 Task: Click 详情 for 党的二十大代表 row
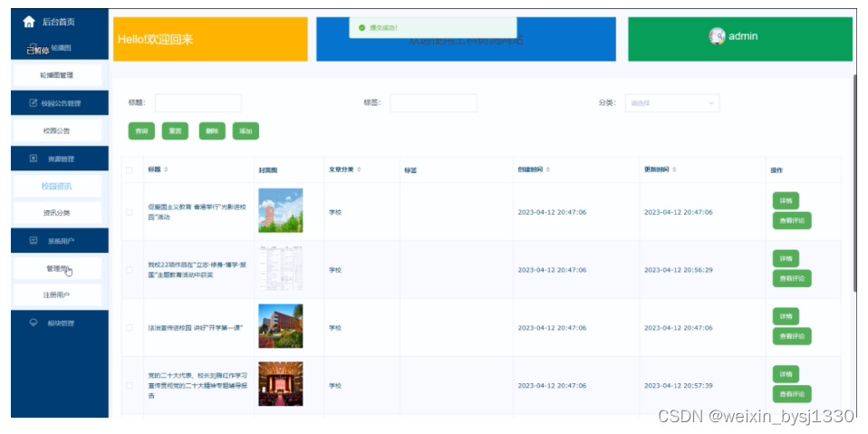(786, 374)
